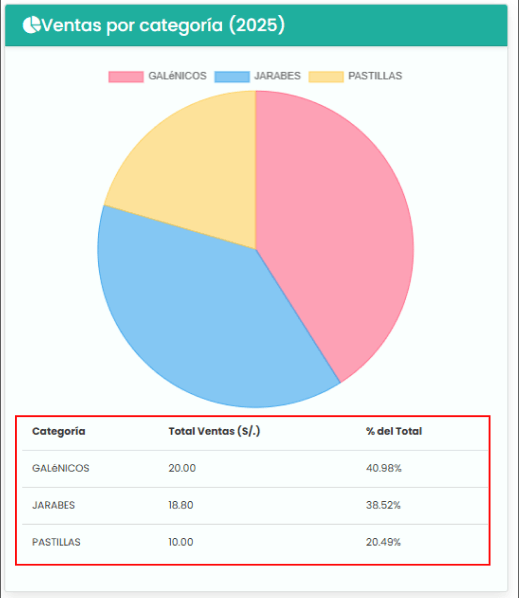Click the JARABES legend label

tap(277, 76)
